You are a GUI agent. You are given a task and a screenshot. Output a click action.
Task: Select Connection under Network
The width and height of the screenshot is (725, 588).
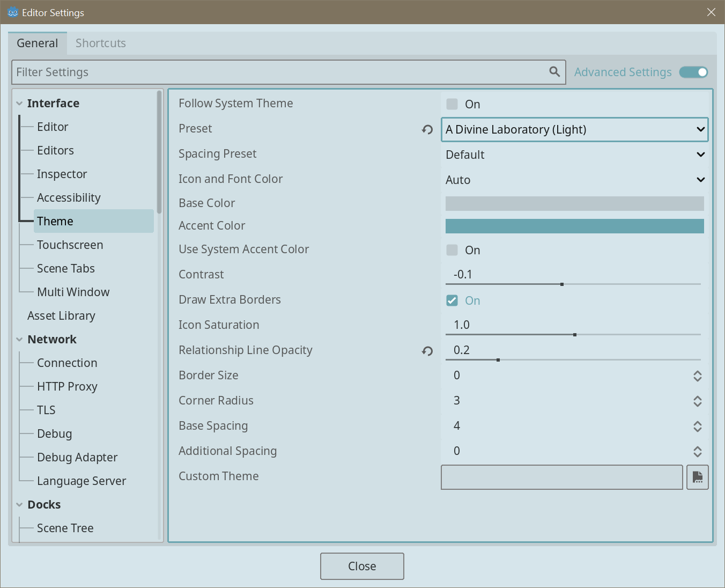(x=67, y=363)
